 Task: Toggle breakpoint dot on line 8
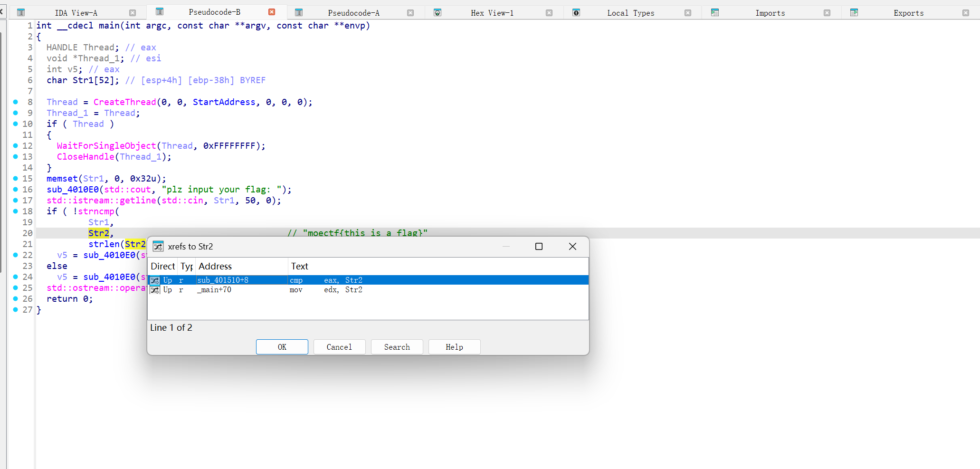(16, 102)
